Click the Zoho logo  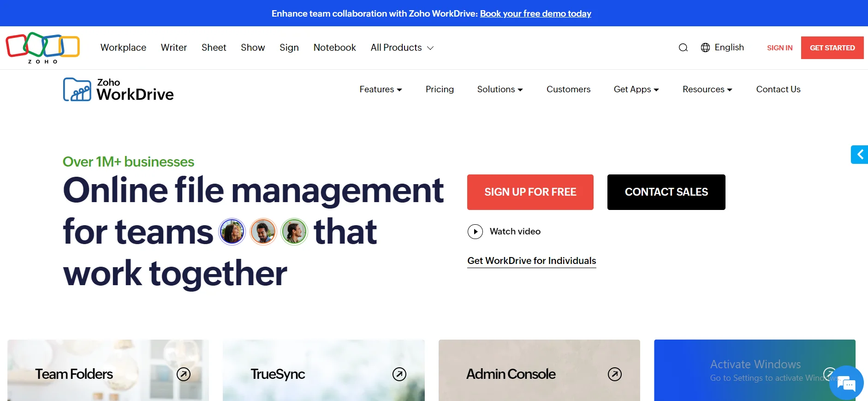point(43,48)
